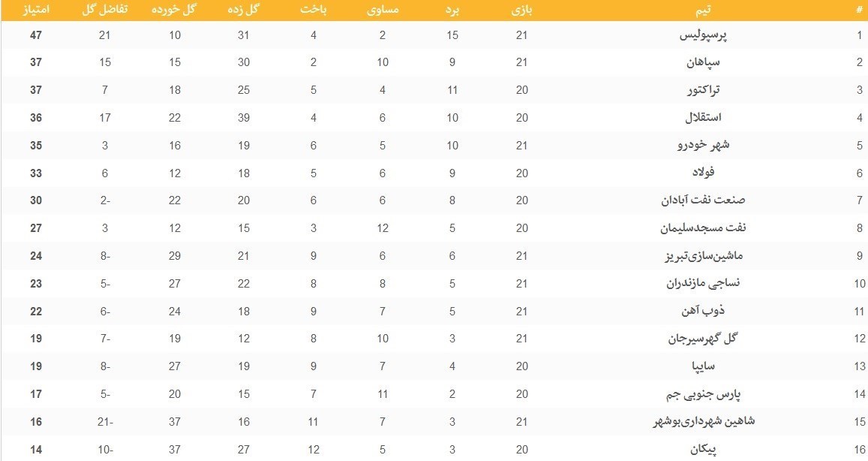Click the استقلال team name
868x461 pixels.
point(703,118)
